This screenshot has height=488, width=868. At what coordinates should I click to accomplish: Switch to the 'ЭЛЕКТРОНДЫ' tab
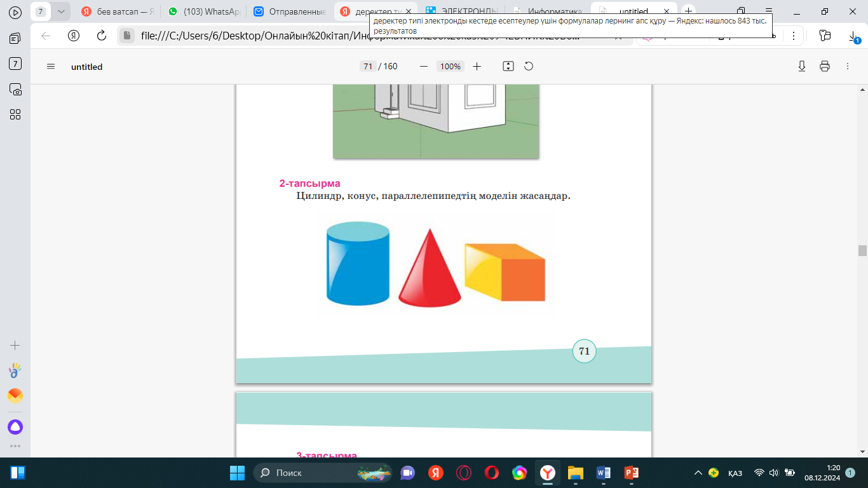pyautogui.click(x=462, y=11)
